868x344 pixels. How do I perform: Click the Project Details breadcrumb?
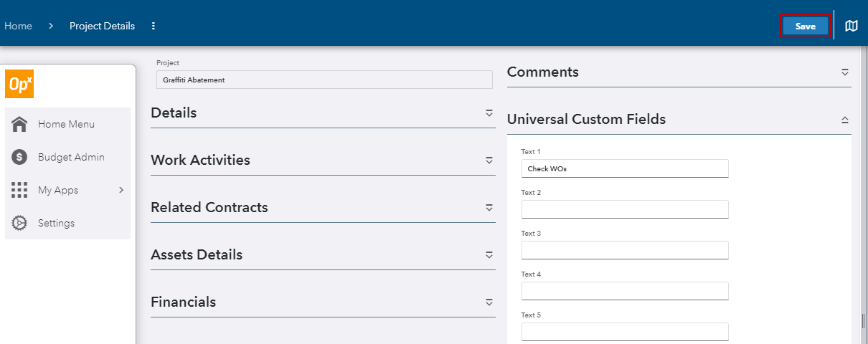[x=102, y=26]
